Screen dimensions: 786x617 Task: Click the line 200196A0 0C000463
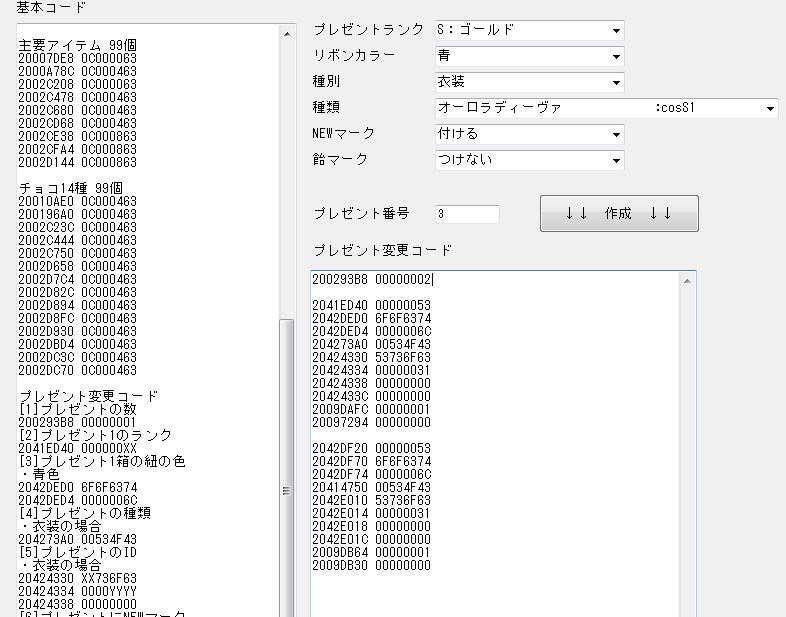pos(78,215)
